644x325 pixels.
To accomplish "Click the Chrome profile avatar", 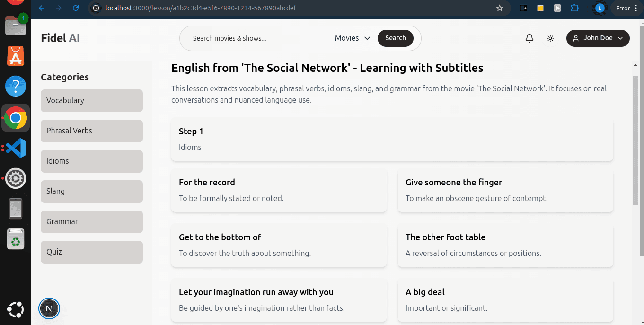I will coord(600,8).
